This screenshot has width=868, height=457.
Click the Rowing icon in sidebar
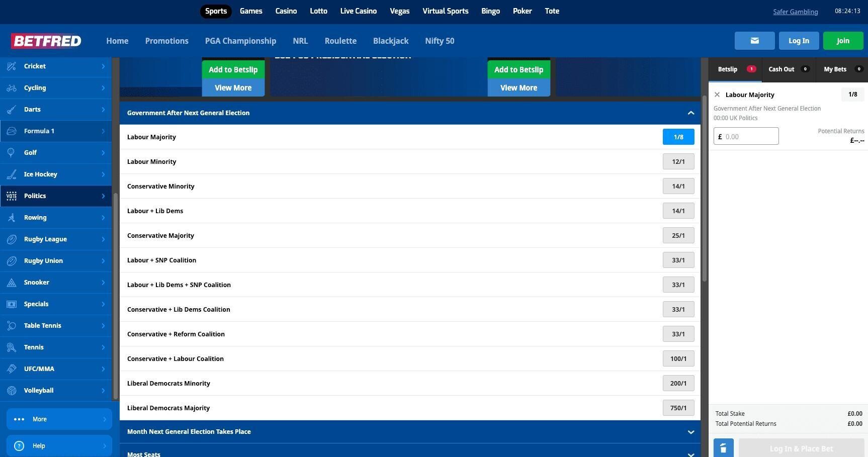click(12, 217)
